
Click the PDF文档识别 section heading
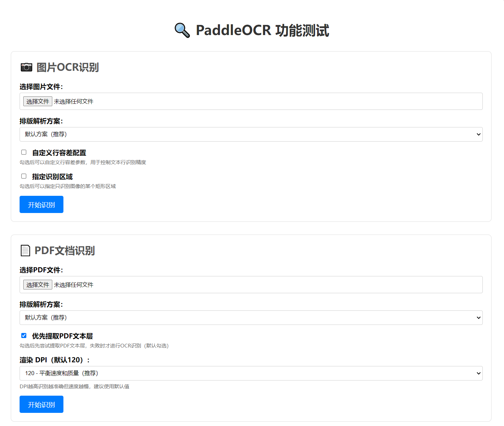[x=64, y=251]
